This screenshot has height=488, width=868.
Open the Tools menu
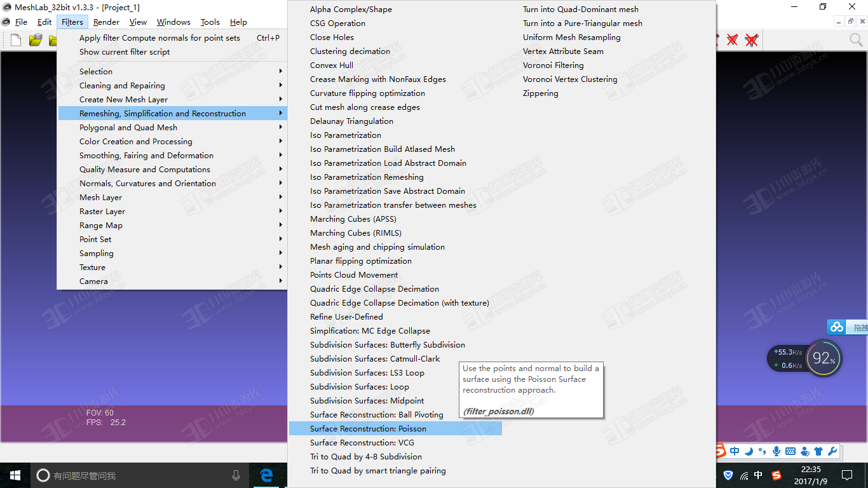point(210,22)
